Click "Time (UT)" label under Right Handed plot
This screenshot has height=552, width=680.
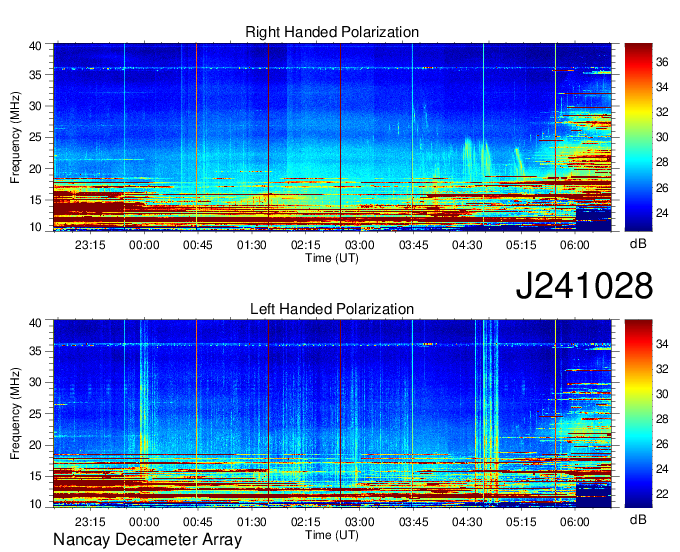tap(332, 258)
